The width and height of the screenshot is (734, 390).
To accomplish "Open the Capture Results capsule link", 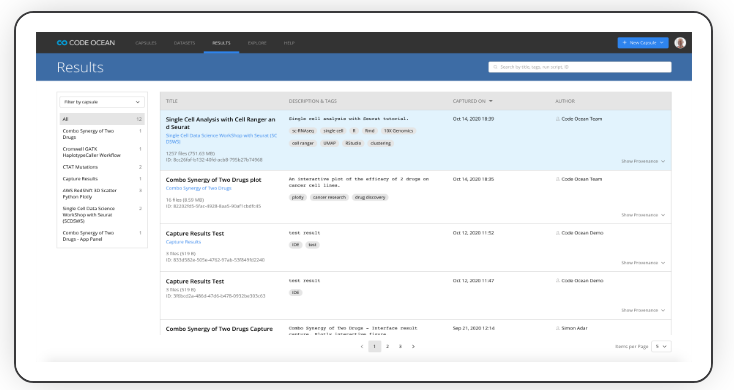I will 183,242.
